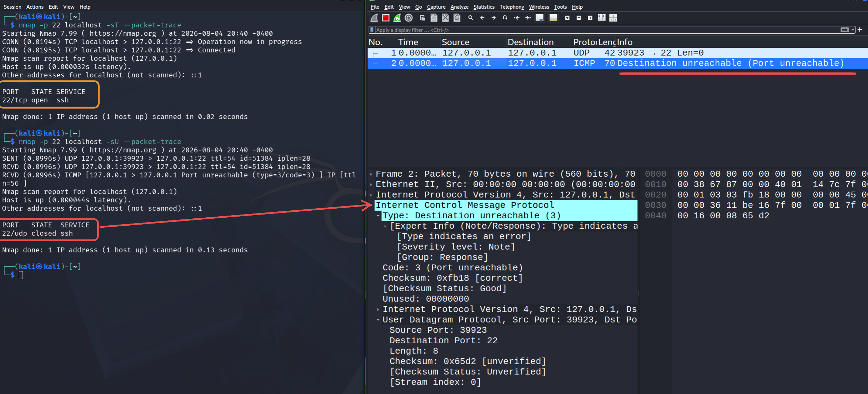Expand the top-level IPv4 row below Ethernet II
The width and height of the screenshot is (868, 394).
371,195
